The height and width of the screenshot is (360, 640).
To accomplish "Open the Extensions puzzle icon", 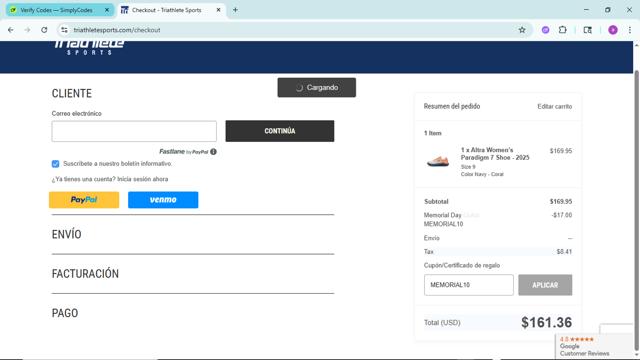I will click(562, 30).
